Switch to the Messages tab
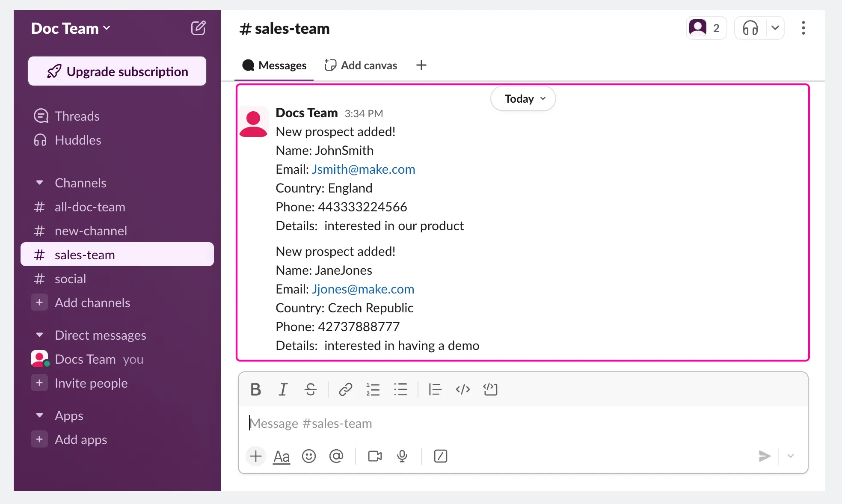Image resolution: width=842 pixels, height=504 pixels. tap(274, 65)
